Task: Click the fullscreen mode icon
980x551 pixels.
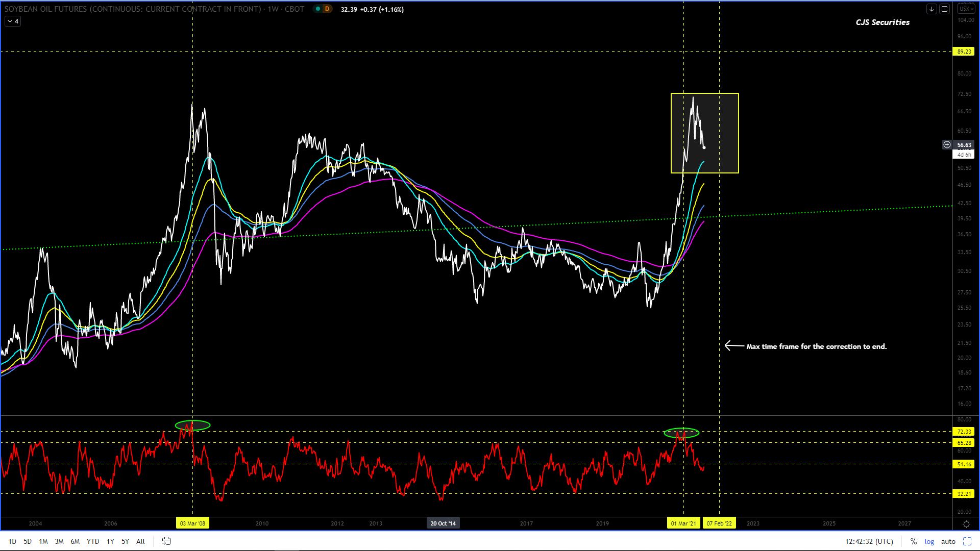Action: click(x=967, y=541)
